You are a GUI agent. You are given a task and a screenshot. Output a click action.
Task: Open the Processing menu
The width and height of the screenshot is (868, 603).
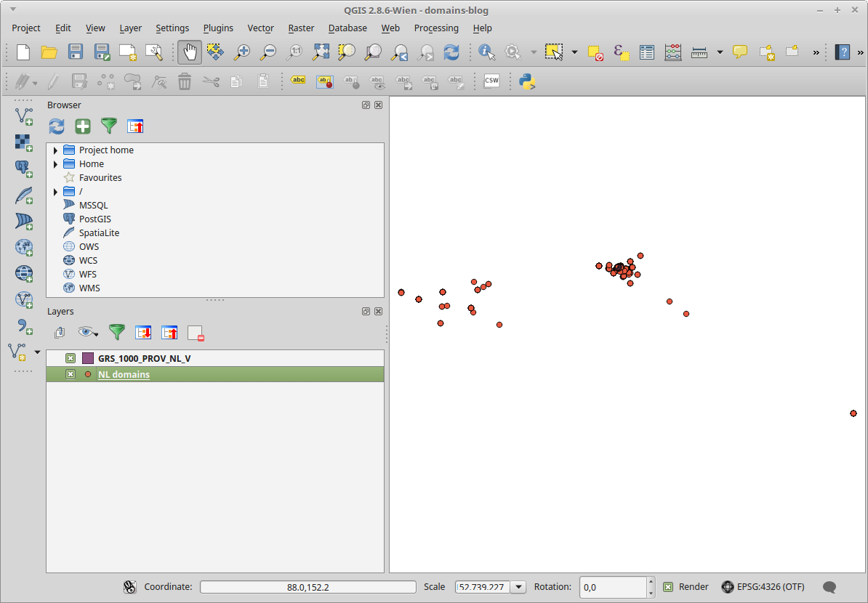[x=435, y=28]
